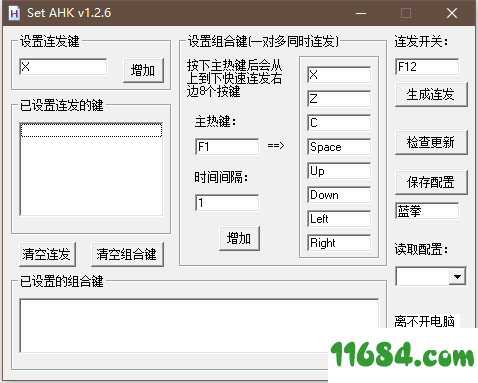Select the 已设置连发的键 list box
The image size is (478, 383).
91,169
